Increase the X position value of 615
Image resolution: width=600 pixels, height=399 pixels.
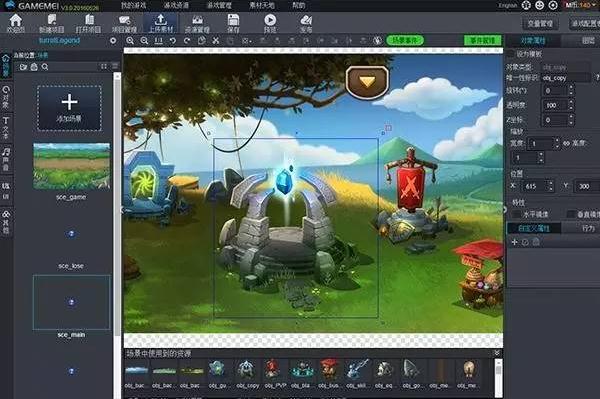click(x=551, y=184)
